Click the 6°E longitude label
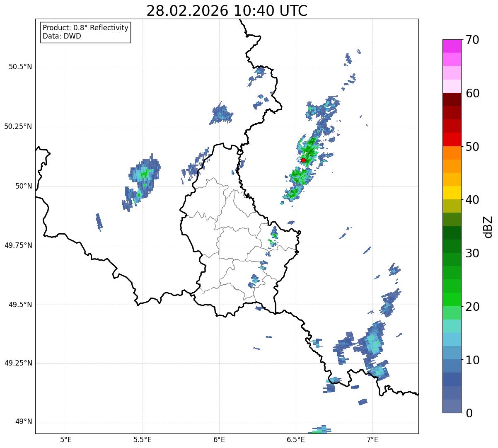Image resolution: width=498 pixels, height=448 pixels. coord(219,439)
